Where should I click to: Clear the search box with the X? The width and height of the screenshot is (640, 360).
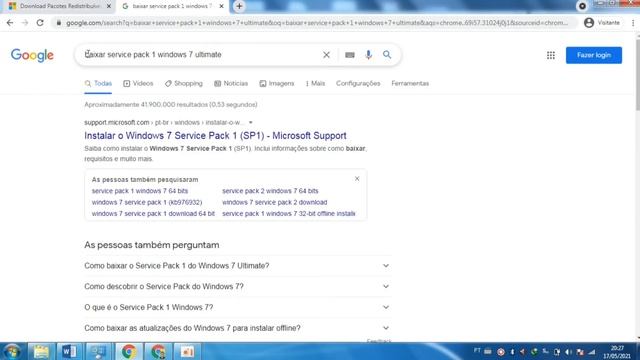(326, 55)
